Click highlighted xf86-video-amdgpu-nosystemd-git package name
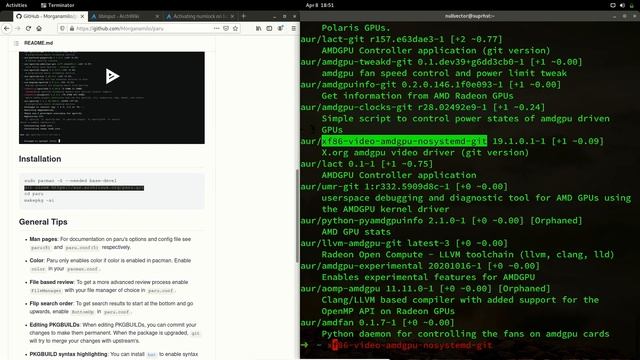Screen dimensions: 640x360 tap(404, 141)
